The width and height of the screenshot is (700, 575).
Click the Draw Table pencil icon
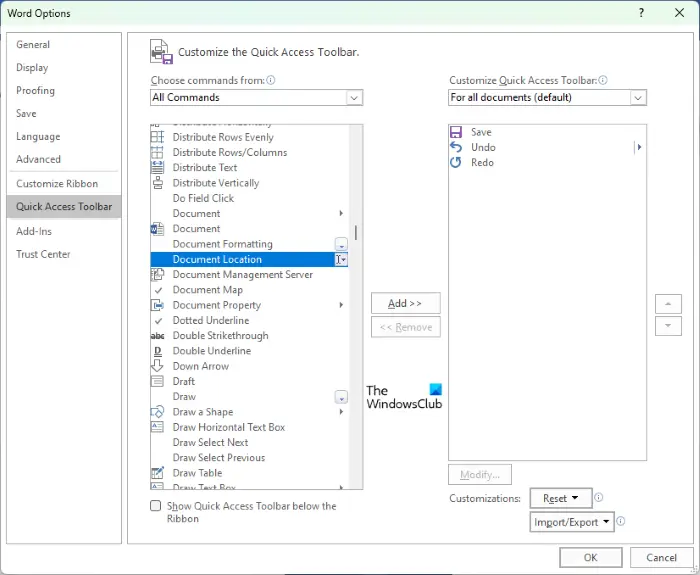(157, 472)
